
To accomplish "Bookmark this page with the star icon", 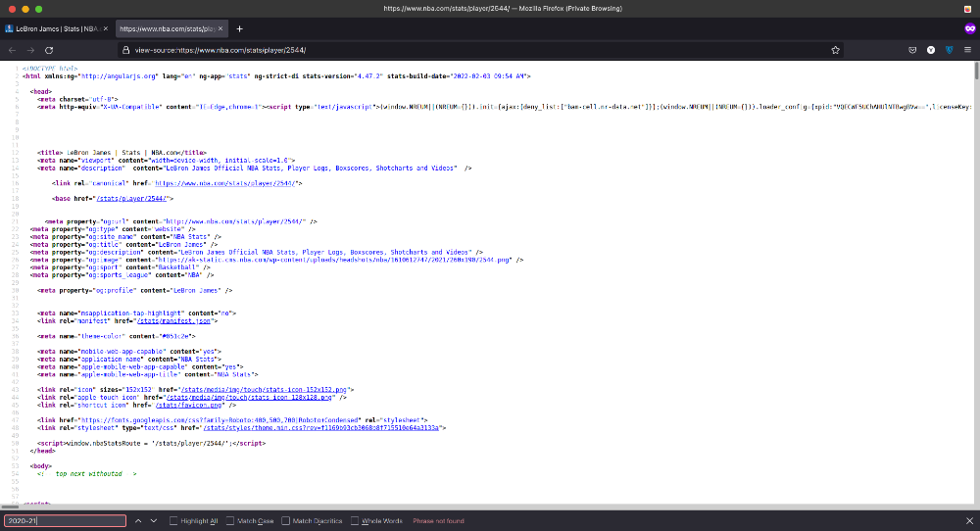I will [835, 50].
